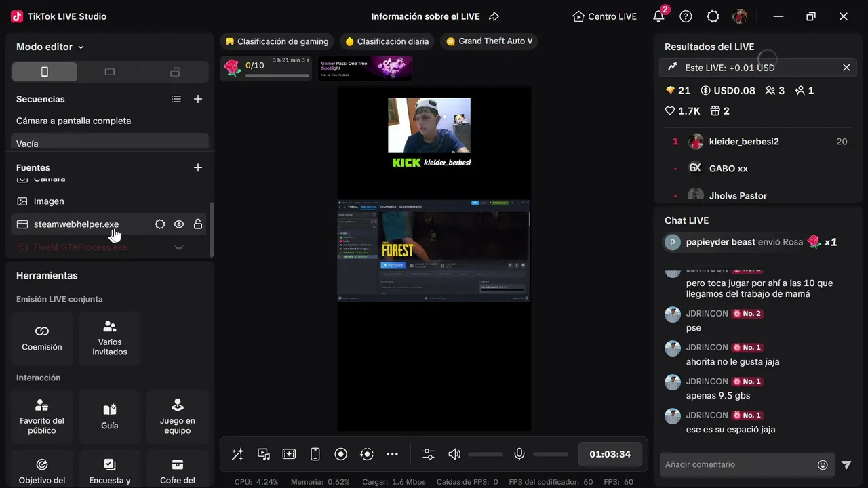The width and height of the screenshot is (868, 488).
Task: Share LIVE info with arrow icon
Action: pyautogui.click(x=494, y=16)
